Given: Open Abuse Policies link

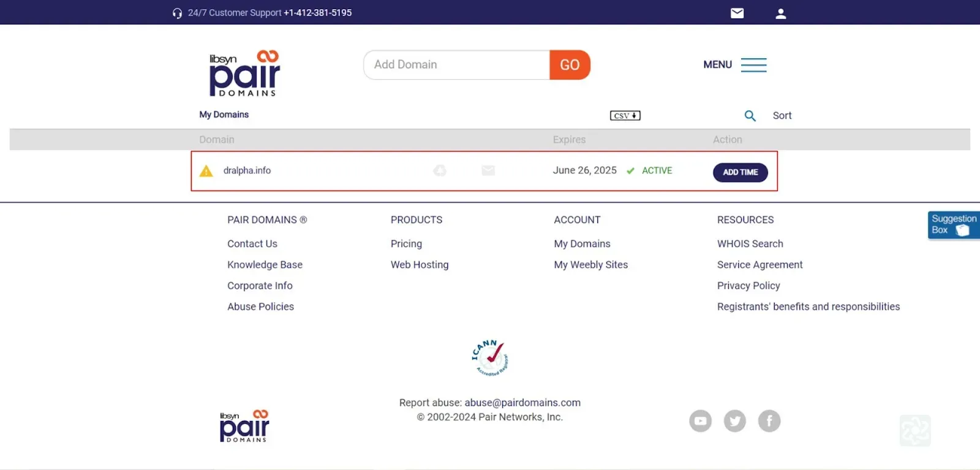Looking at the screenshot, I should [x=261, y=306].
